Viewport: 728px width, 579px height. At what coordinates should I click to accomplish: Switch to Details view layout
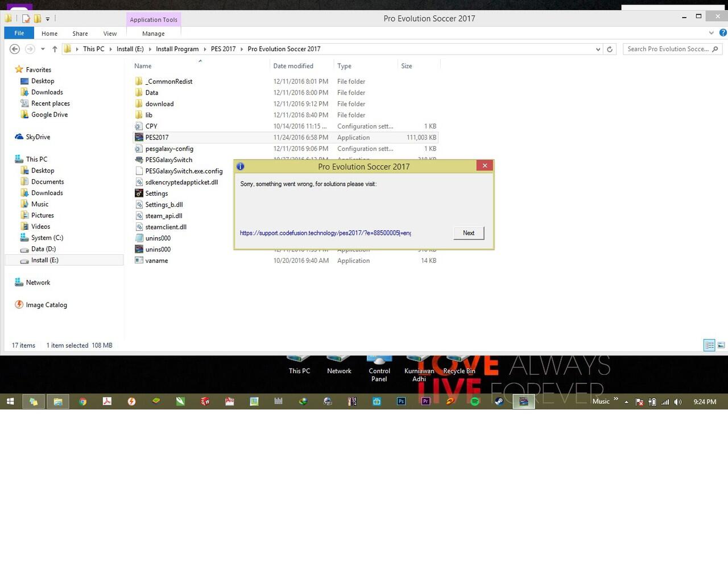709,345
